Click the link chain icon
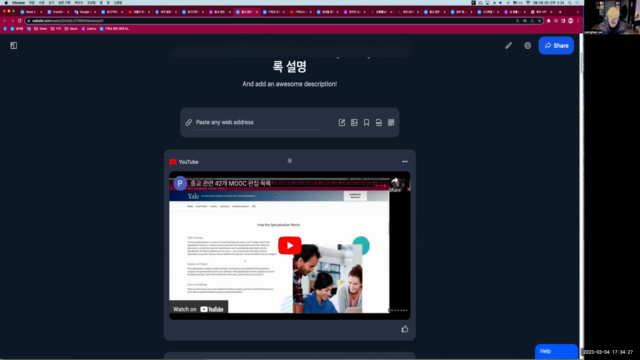 coord(189,122)
